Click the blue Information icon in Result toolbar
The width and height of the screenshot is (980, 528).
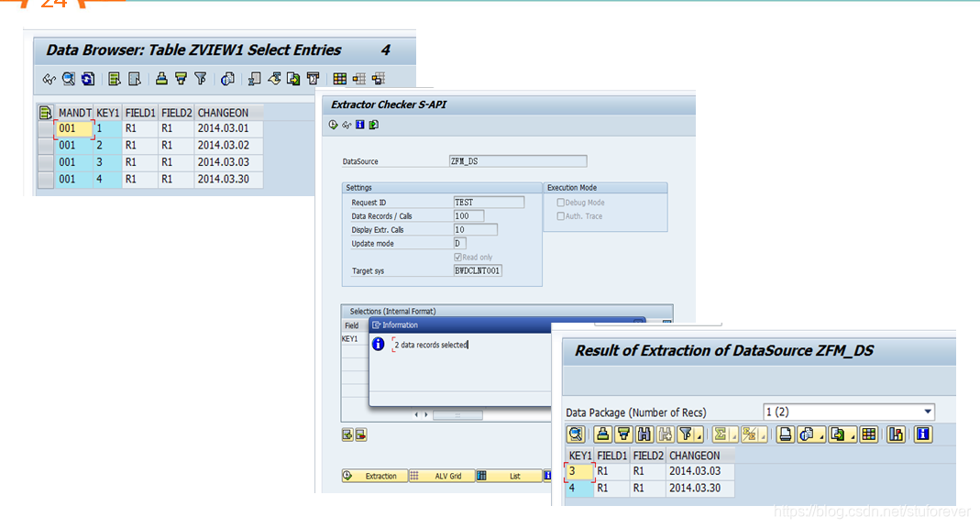tap(923, 434)
